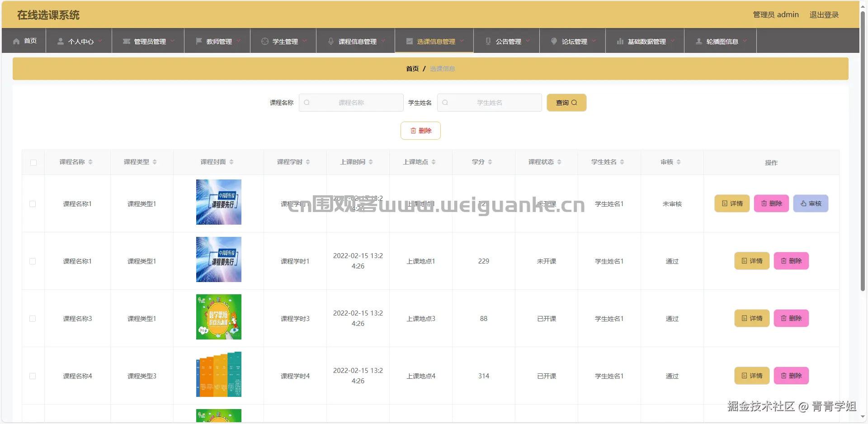Expand the 个人中心 dropdown arrow
This screenshot has width=868, height=424.
[x=100, y=41]
